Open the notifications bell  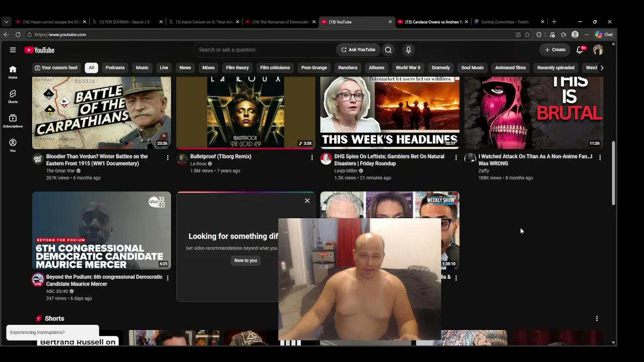click(580, 50)
